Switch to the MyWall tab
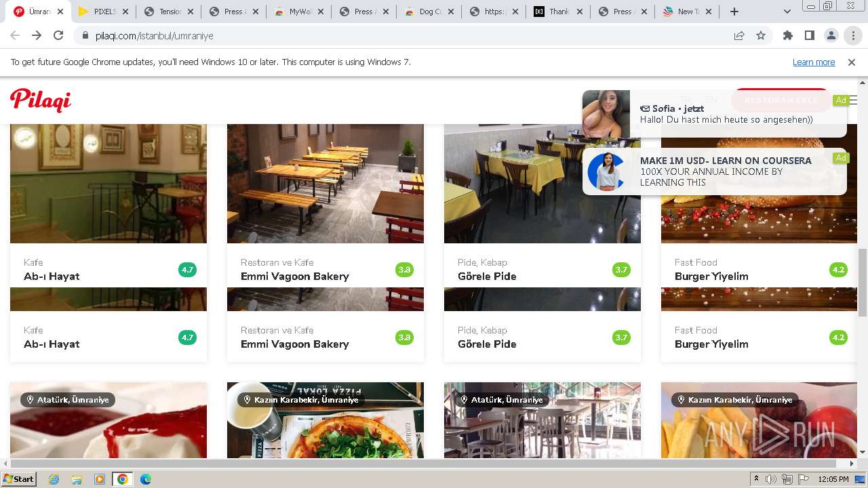This screenshot has height=488, width=868. tap(299, 12)
